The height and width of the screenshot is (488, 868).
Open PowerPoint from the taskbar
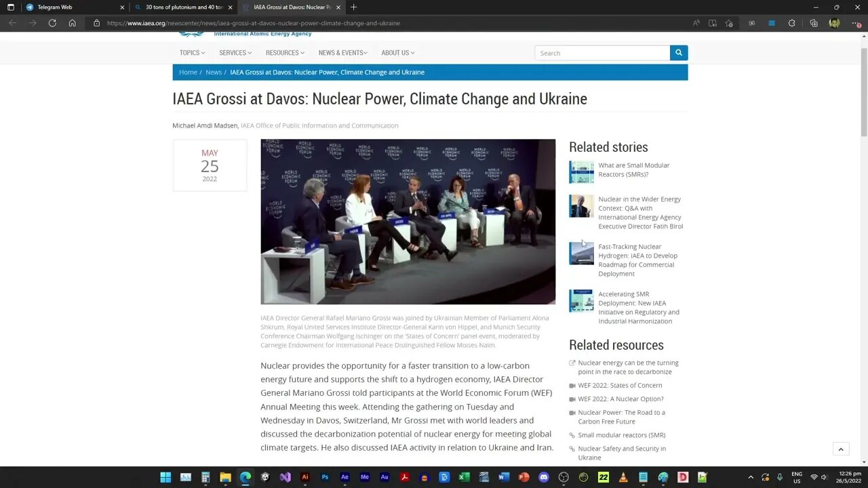524,477
